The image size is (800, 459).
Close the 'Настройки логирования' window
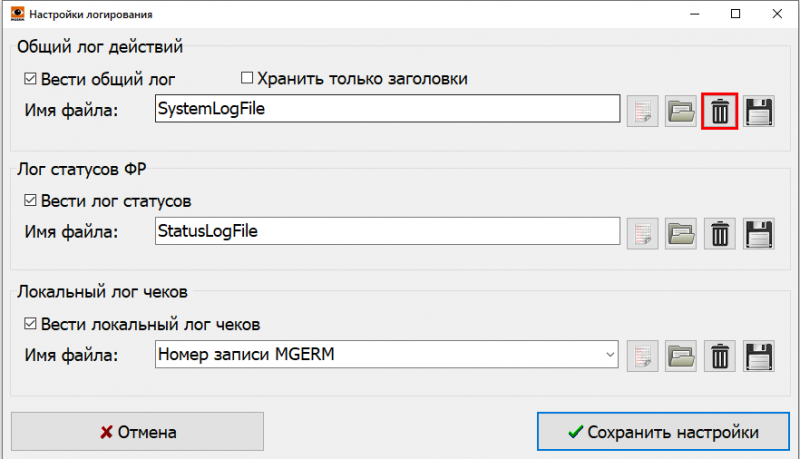[x=777, y=14]
